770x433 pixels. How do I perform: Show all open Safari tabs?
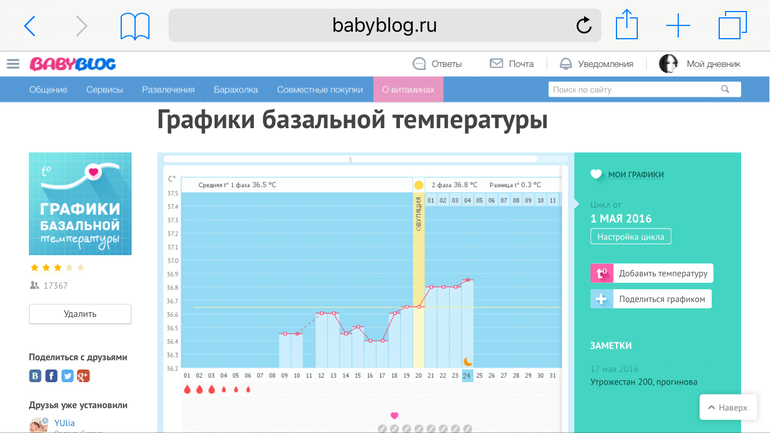[x=732, y=26]
